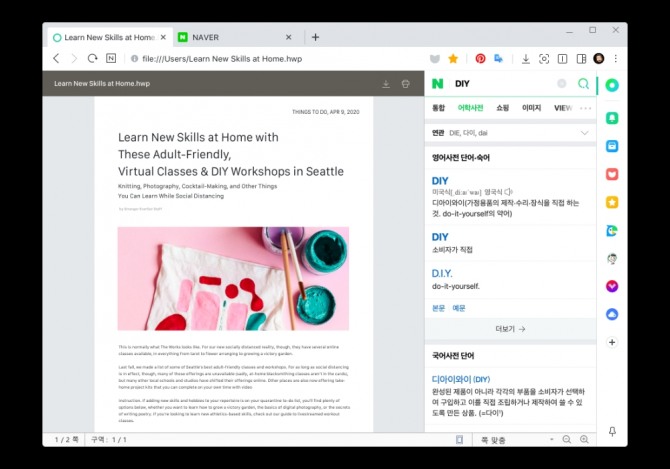The width and height of the screenshot is (670, 469).
Task: Reload the current page
Action: pyautogui.click(x=92, y=59)
